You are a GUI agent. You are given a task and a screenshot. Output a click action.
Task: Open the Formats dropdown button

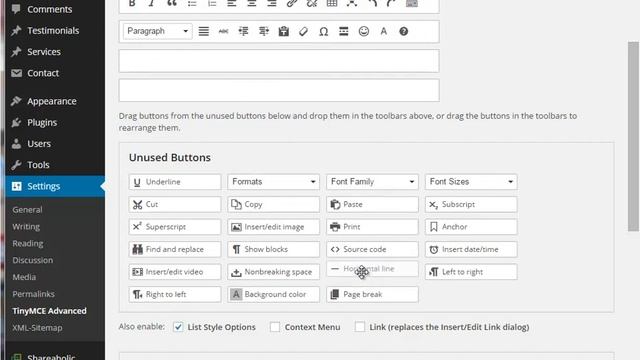(273, 182)
